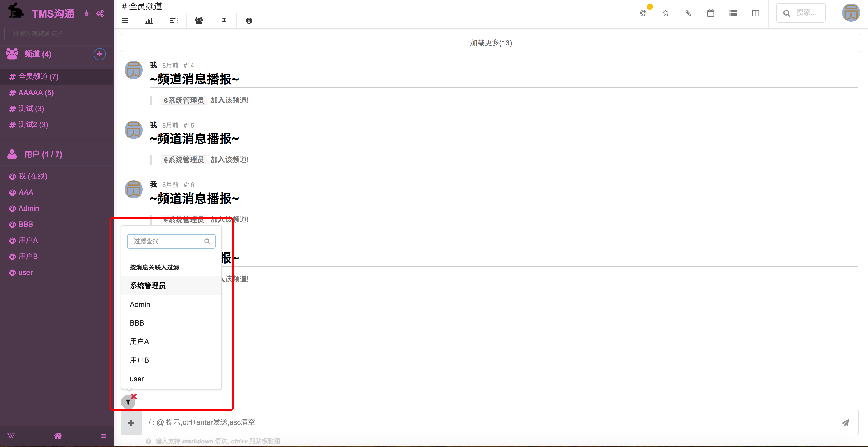Click the user avatar in top right
Viewport: 868px width, 447px height.
click(x=851, y=13)
